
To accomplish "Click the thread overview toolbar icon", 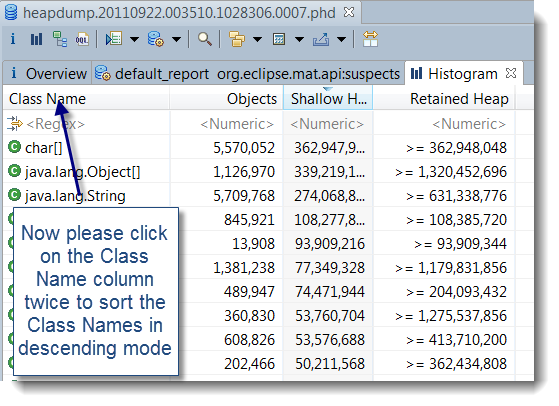I will pyautogui.click(x=114, y=39).
